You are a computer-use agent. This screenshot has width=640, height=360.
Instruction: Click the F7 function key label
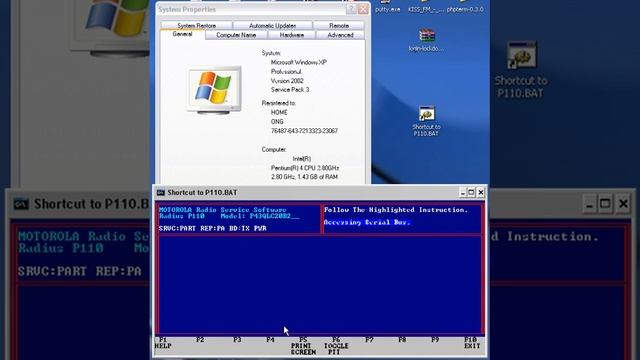[x=369, y=340]
